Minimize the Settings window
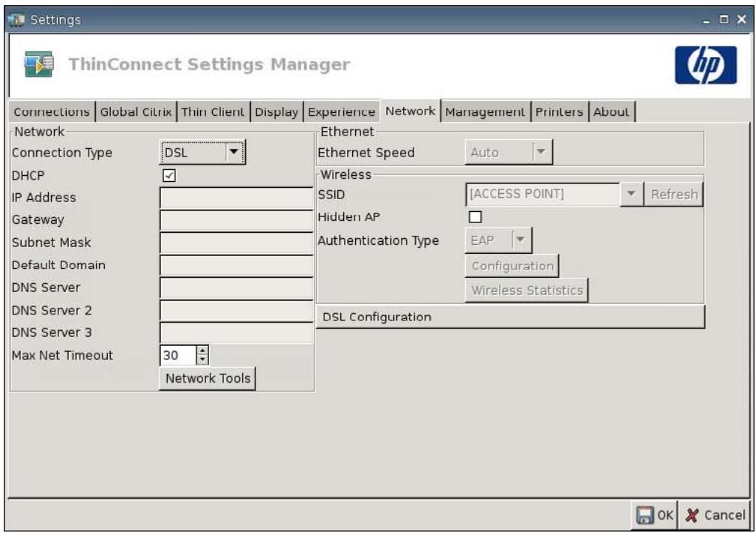This screenshot has width=756, height=533. [707, 21]
